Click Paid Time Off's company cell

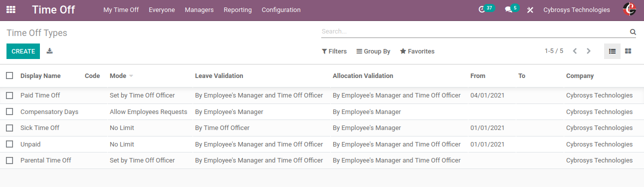coord(599,95)
